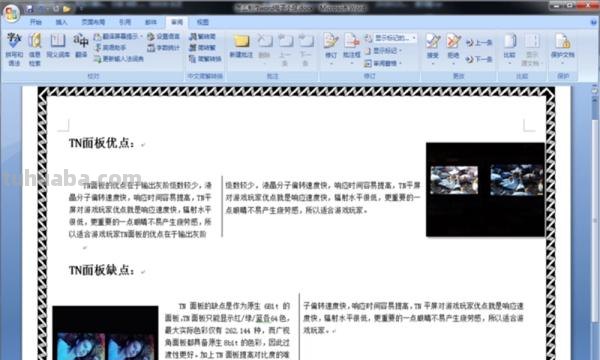Switch to the Page Layout (页面布局) tab

(93, 22)
